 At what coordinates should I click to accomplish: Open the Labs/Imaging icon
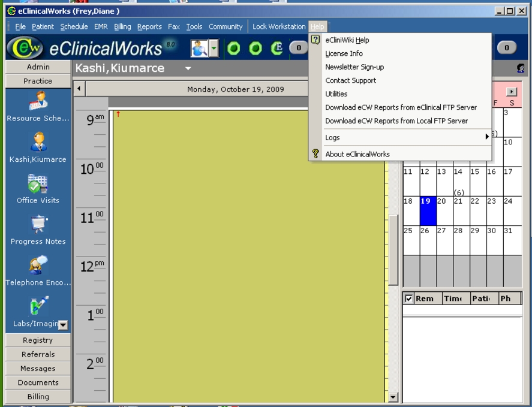click(x=39, y=306)
